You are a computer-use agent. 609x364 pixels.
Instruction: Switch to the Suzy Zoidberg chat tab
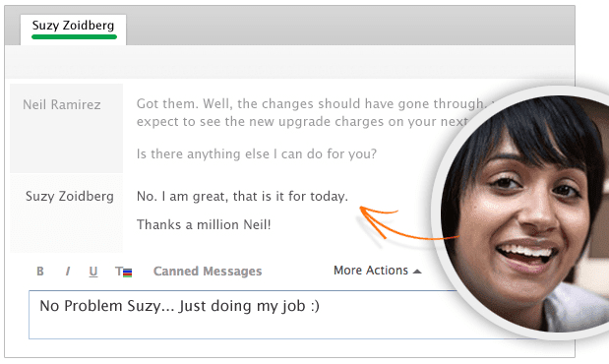point(74,30)
